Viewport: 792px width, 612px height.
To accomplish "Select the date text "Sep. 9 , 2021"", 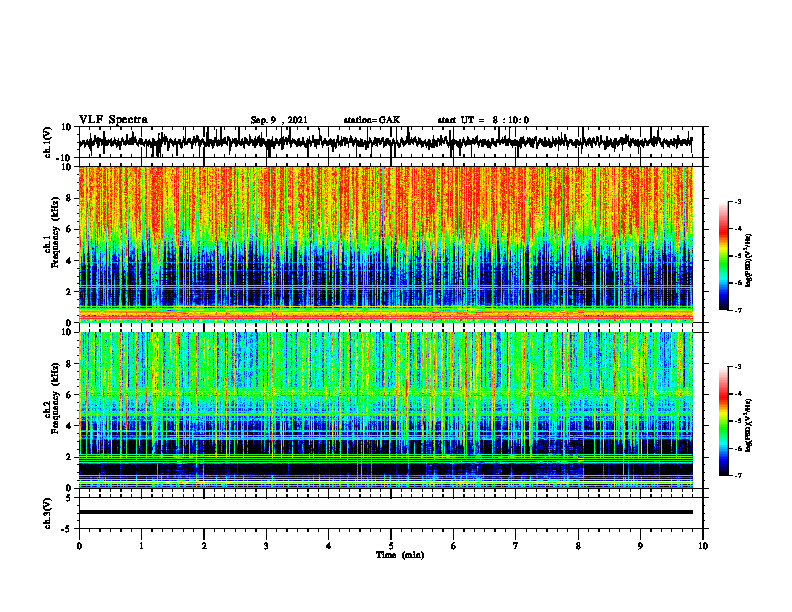I will (279, 120).
